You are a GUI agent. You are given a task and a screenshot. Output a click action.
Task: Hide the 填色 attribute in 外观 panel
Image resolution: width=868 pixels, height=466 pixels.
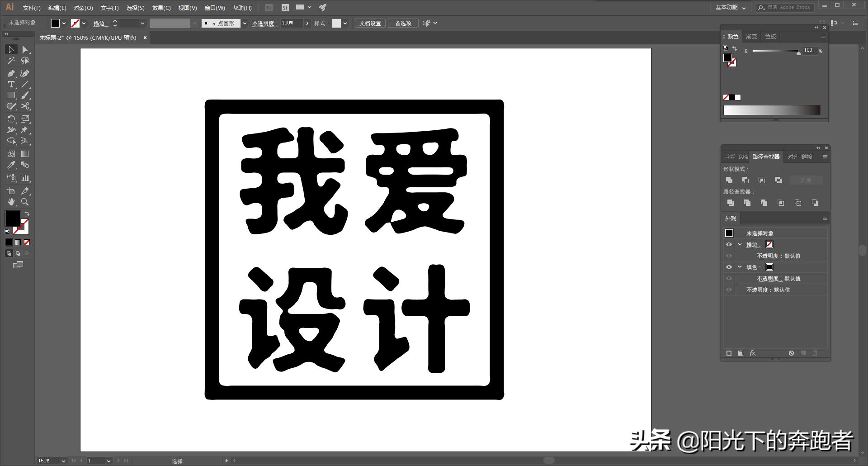(729, 267)
